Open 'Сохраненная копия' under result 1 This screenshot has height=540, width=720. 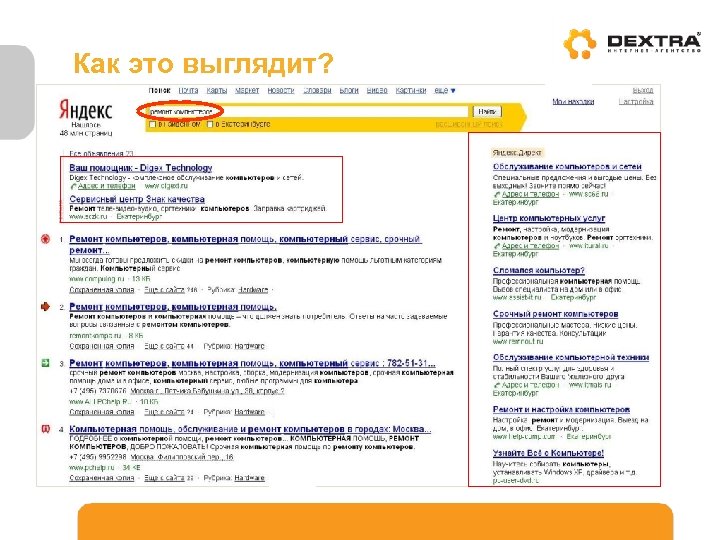[101, 290]
